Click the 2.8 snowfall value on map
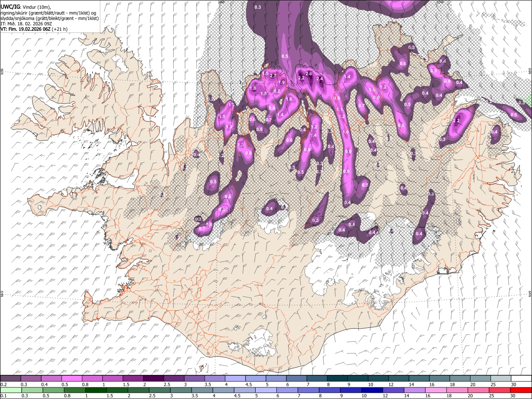The height and width of the screenshot is (399, 532). point(309,74)
